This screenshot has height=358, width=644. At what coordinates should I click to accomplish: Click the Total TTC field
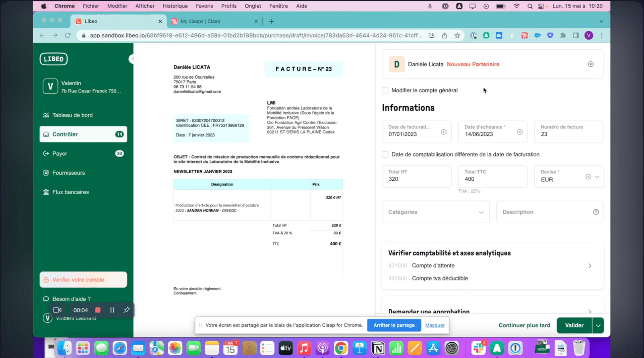tap(493, 177)
